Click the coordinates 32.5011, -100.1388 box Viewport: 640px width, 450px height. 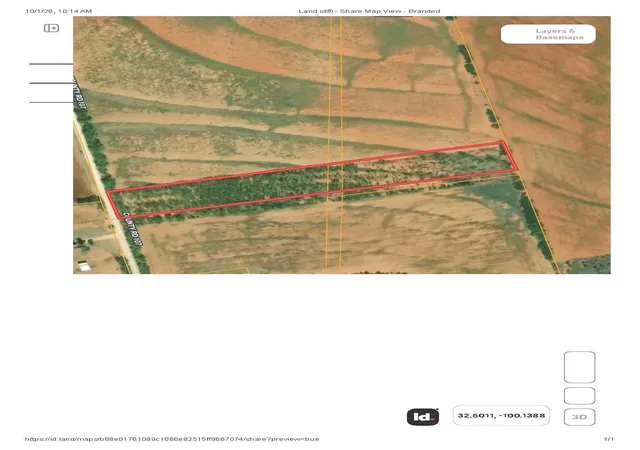pyautogui.click(x=501, y=416)
